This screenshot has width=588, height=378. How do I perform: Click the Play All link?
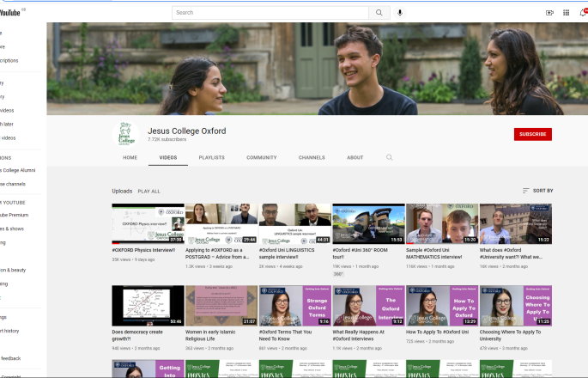[149, 191]
